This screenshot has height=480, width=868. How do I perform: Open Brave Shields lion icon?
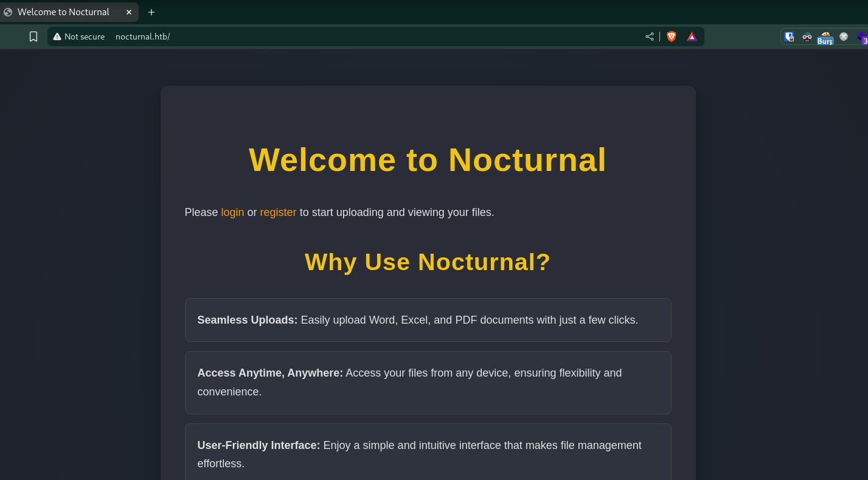(672, 37)
